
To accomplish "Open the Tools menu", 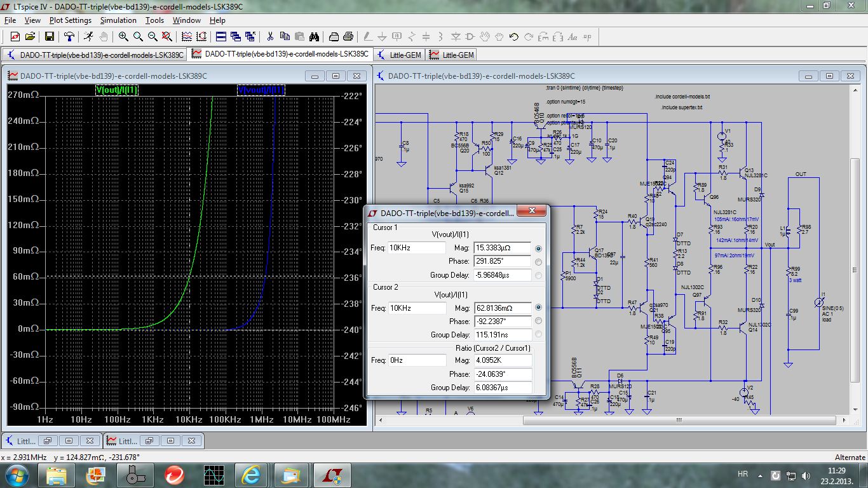I will (154, 20).
